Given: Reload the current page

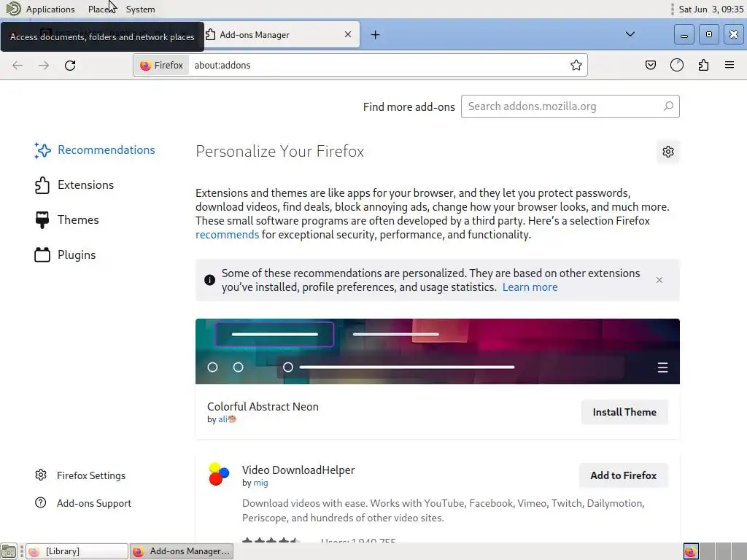Looking at the screenshot, I should click(x=70, y=65).
